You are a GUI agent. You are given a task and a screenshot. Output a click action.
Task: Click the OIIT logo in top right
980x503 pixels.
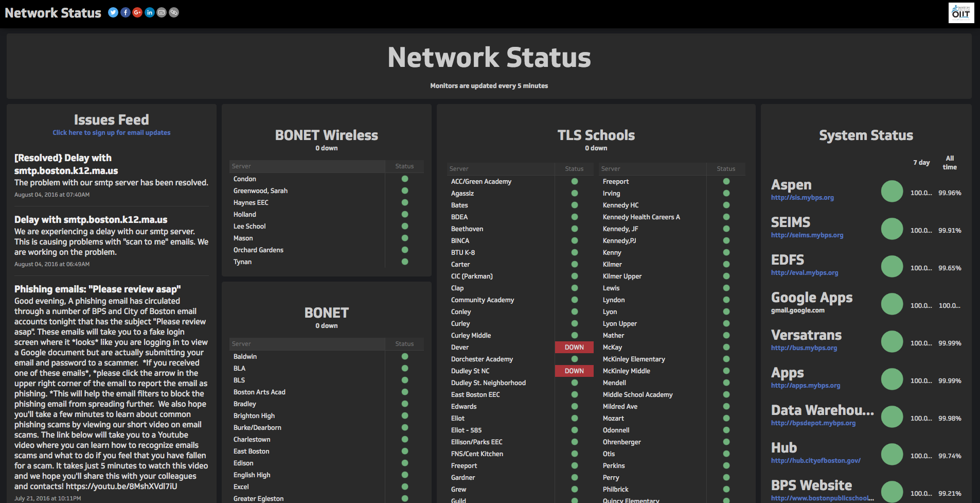(960, 13)
